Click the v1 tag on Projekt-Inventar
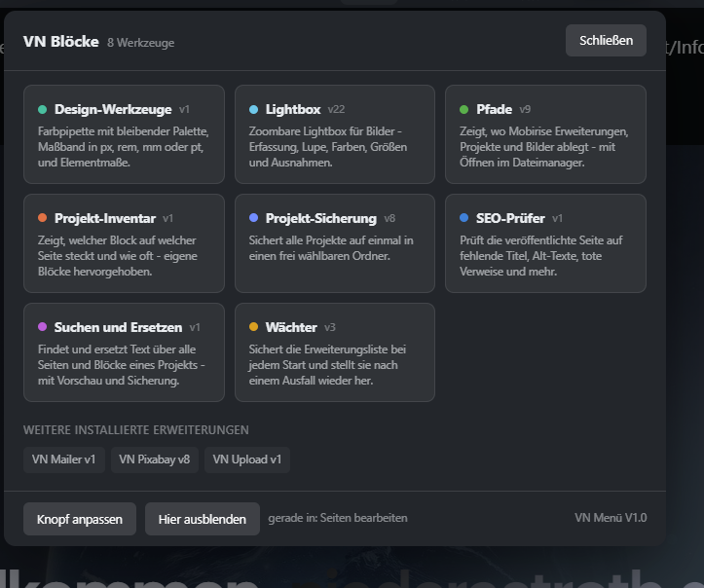Viewport: 704px width, 588px height. tap(167, 219)
